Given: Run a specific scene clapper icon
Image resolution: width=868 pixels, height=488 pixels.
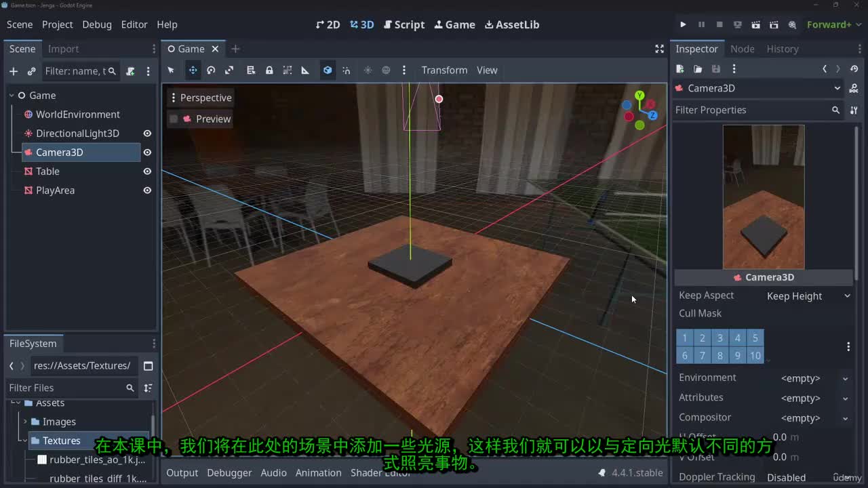Looking at the screenshot, I should pos(774,24).
